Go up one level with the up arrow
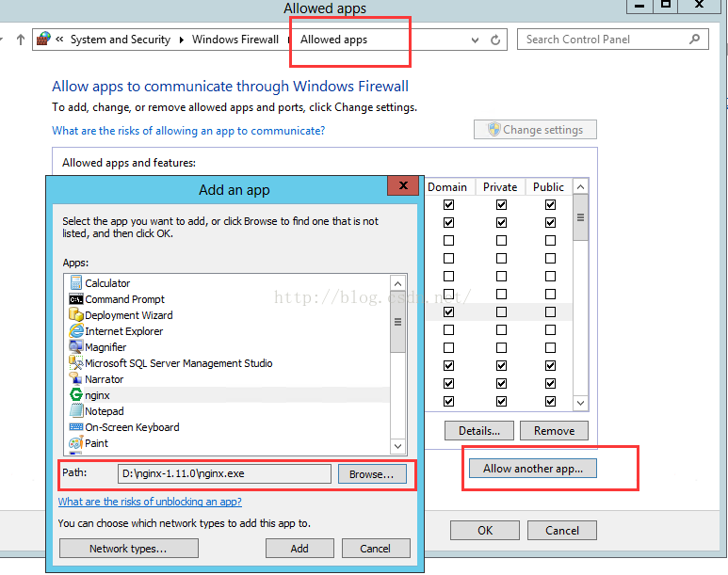728x575 pixels. point(20,40)
